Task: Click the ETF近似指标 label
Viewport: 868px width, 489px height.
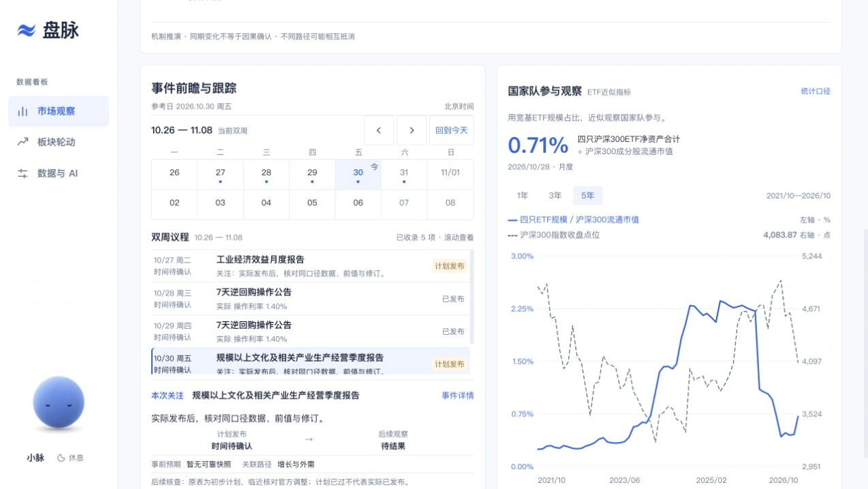Action: [x=609, y=92]
